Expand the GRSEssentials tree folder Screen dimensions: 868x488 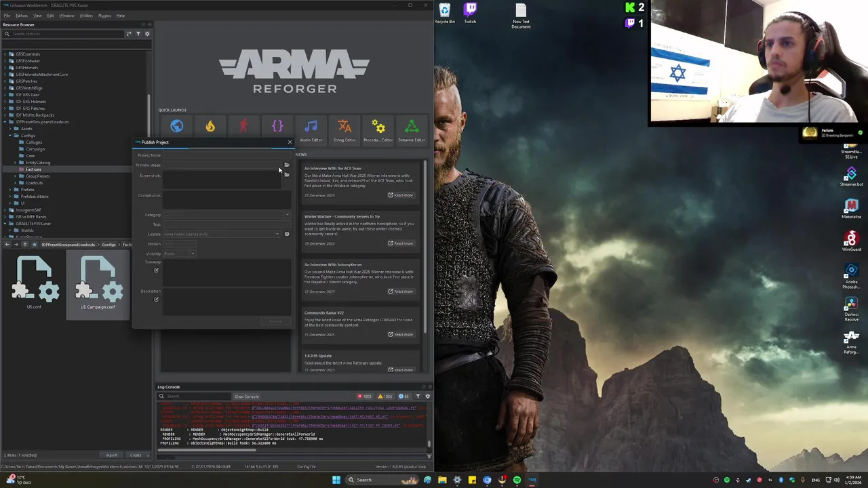(5, 54)
